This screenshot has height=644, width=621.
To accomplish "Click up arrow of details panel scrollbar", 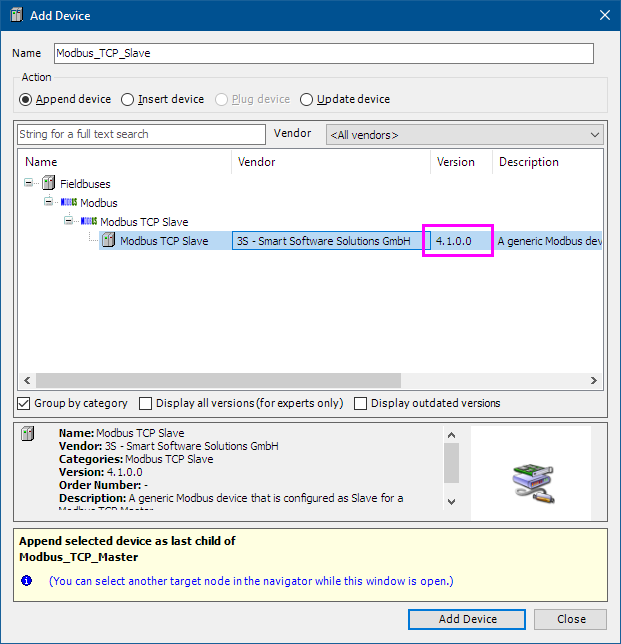I will 451,435.
